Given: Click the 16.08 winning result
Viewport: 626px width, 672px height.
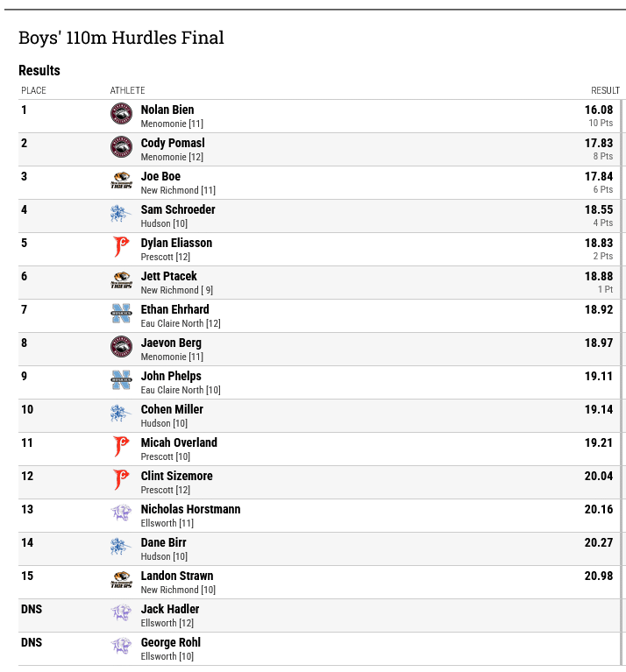Looking at the screenshot, I should coord(599,110).
